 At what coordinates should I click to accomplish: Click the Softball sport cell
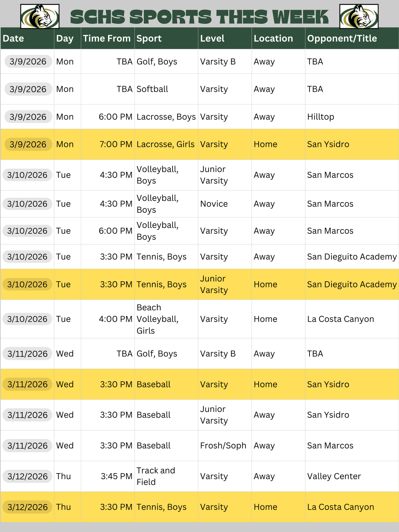(152, 89)
